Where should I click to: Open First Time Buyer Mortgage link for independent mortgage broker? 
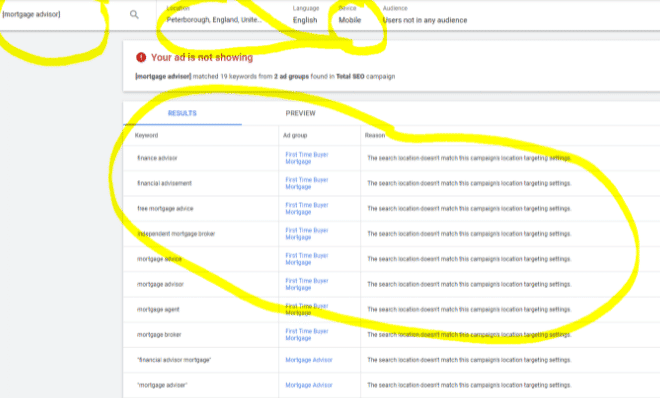click(x=306, y=234)
